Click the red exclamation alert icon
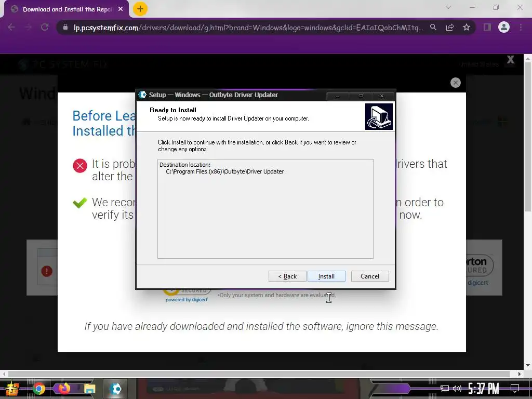This screenshot has height=399, width=532. click(47, 271)
